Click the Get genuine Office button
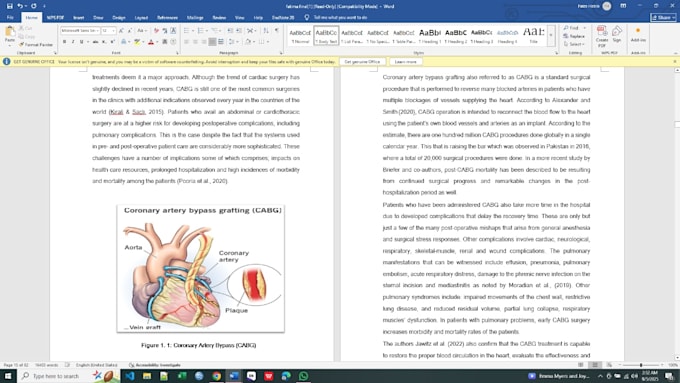This screenshot has height=383, width=680. [362, 62]
